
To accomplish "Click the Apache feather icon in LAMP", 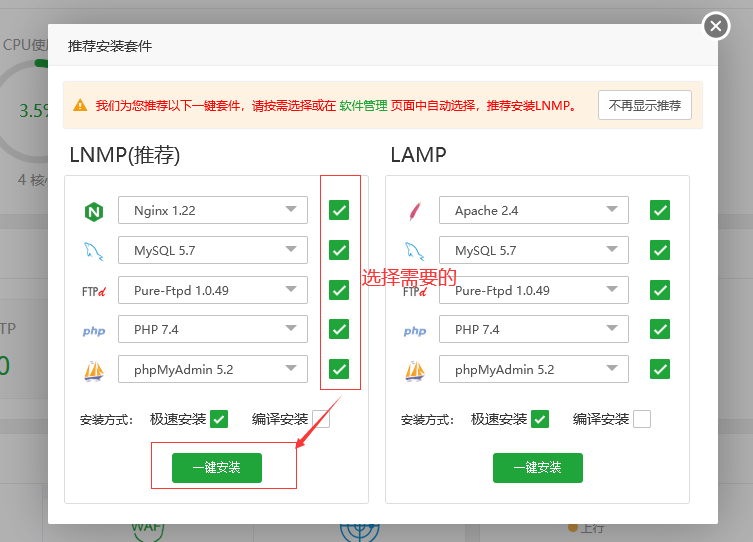I will point(415,211).
